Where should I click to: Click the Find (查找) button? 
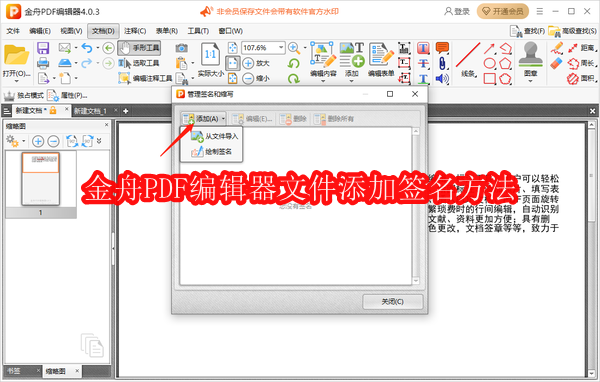pos(528,31)
